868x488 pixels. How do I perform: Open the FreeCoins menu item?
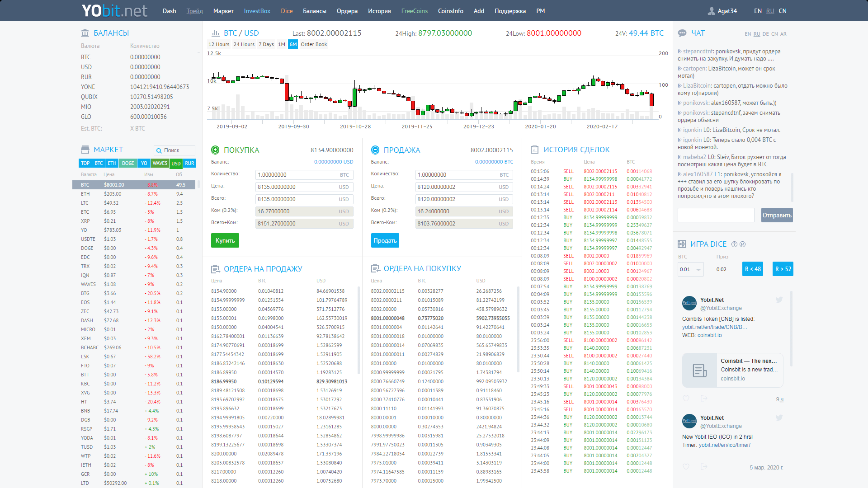point(414,11)
